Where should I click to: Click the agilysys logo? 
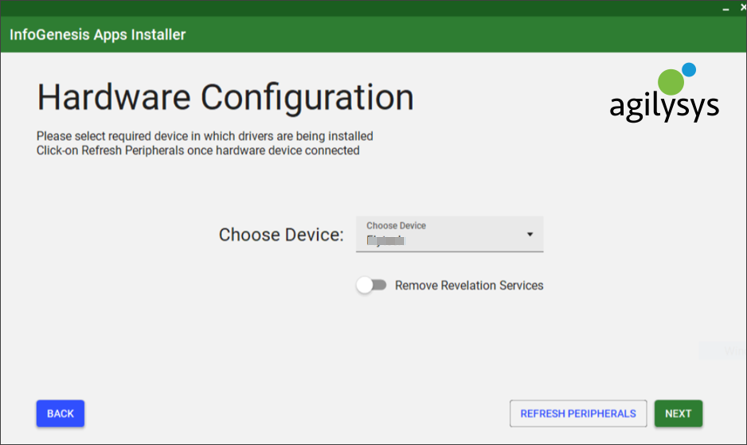664,92
